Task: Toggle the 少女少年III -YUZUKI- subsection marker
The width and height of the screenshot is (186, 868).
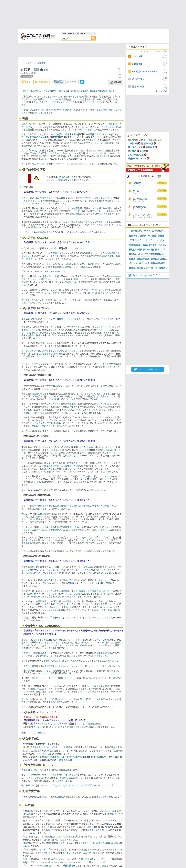Action: (20, 308)
